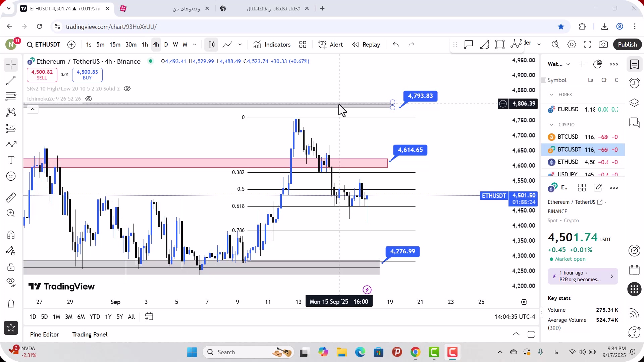Change the candlestick chart type
The width and height of the screenshot is (644, 362).
(212, 45)
